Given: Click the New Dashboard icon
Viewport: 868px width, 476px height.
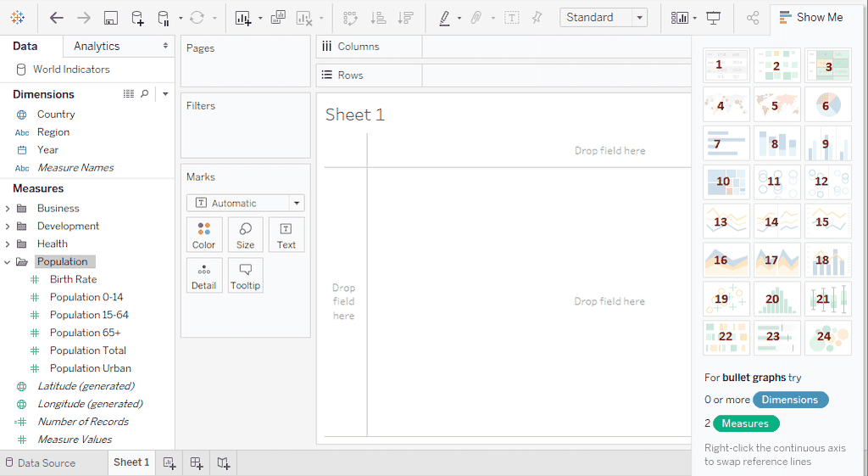Looking at the screenshot, I should 196,462.
